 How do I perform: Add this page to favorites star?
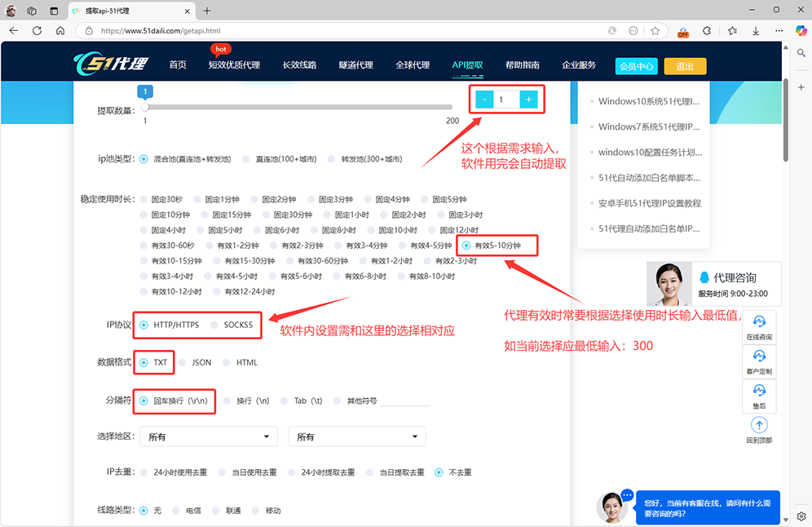click(x=655, y=30)
